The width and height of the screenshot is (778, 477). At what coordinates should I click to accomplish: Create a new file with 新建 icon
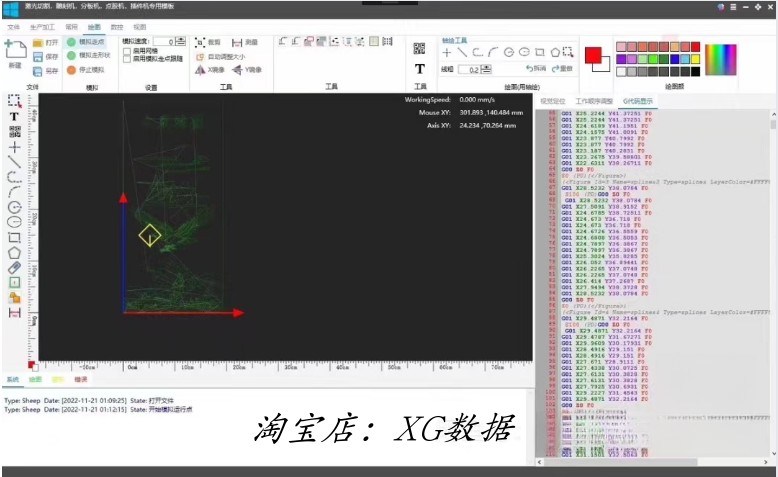(x=15, y=54)
